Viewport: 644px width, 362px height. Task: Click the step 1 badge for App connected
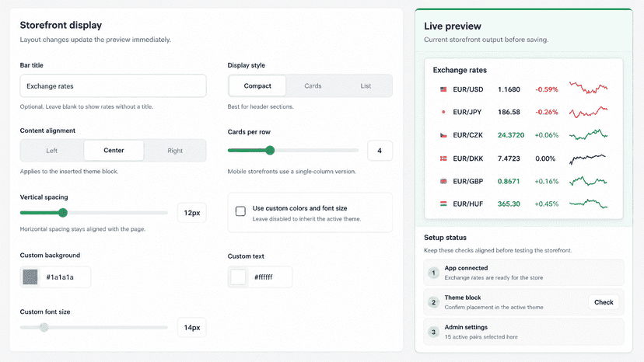(x=433, y=273)
